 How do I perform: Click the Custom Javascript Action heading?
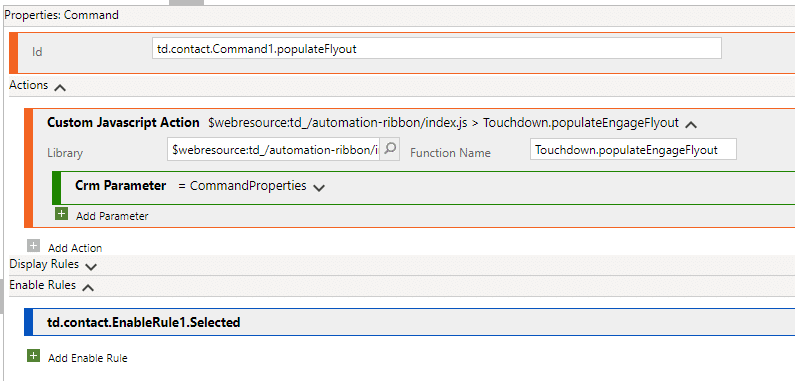(123, 122)
